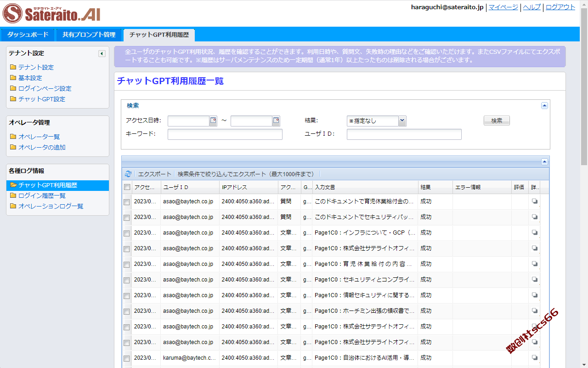Check the row for インフラについて・GCP
Image resolution: width=588 pixels, height=368 pixels.
click(x=127, y=233)
